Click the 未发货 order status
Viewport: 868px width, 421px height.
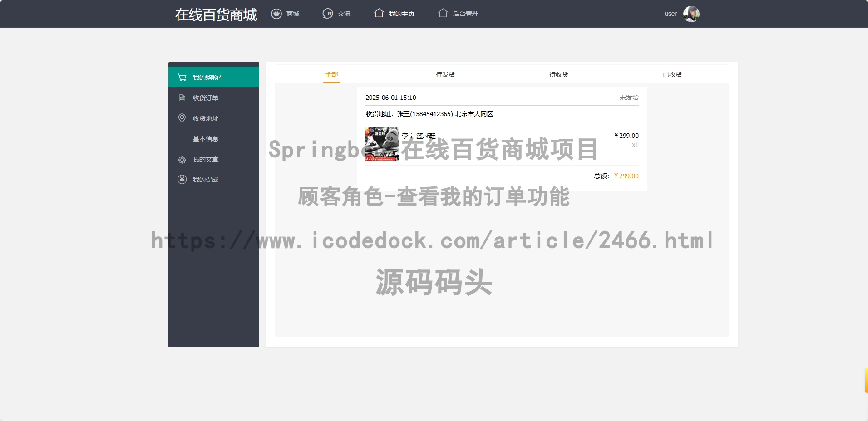[629, 98]
